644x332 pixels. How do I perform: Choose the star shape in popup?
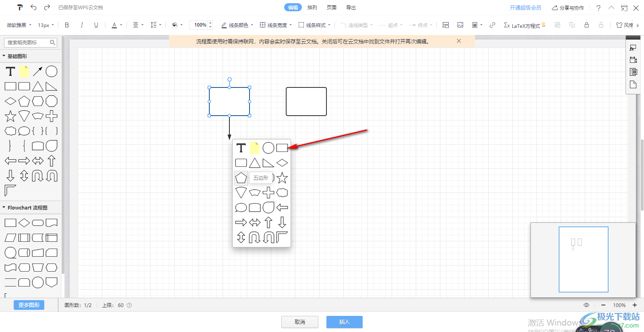click(x=282, y=178)
